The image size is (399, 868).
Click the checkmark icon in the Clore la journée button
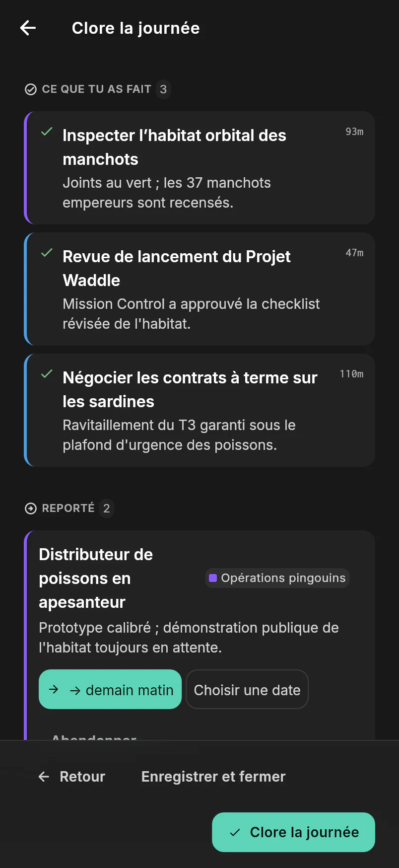pos(235,832)
